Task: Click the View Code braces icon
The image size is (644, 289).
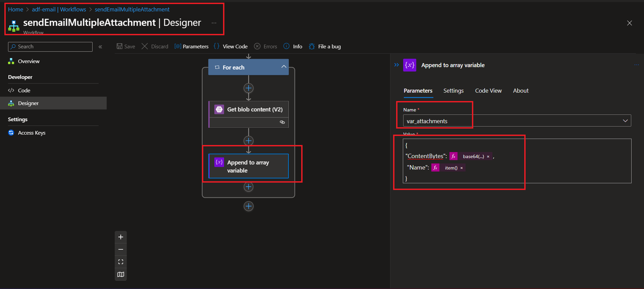Action: click(x=217, y=46)
